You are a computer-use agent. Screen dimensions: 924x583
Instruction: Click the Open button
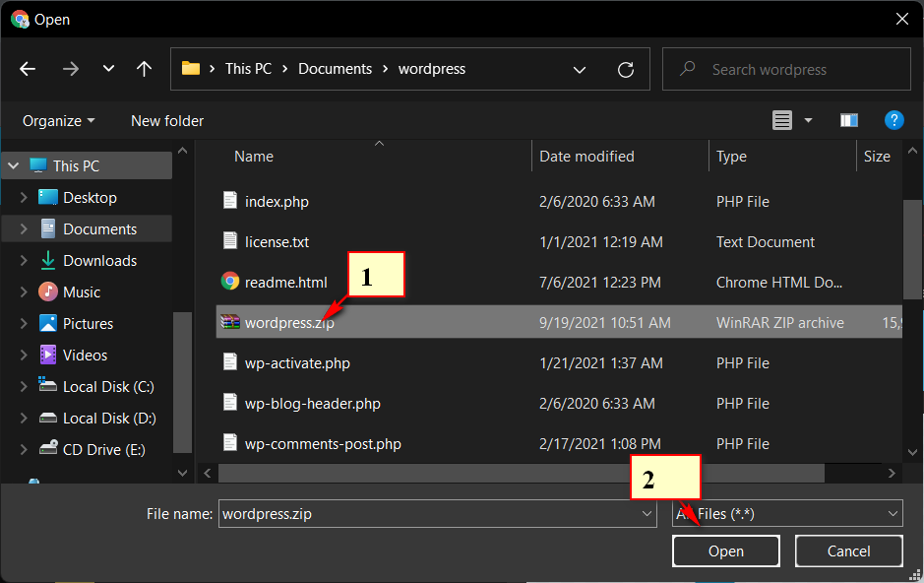[725, 551]
